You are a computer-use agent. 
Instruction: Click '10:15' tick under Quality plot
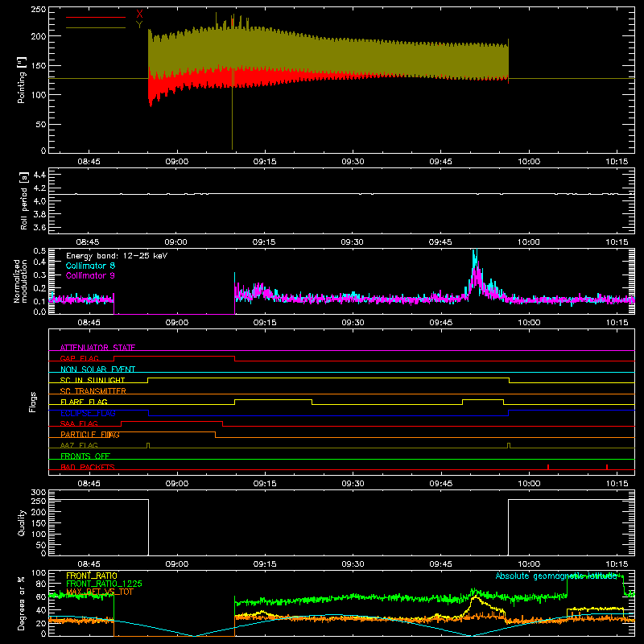coord(617,564)
